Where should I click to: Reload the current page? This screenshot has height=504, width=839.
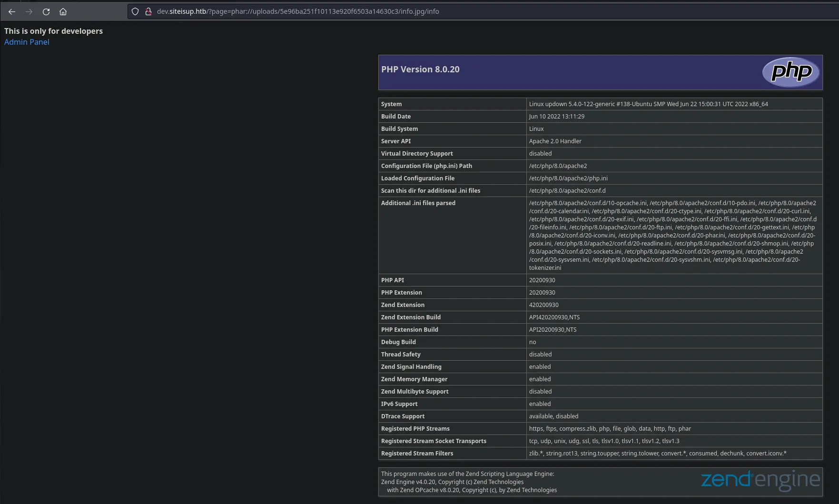pos(46,11)
